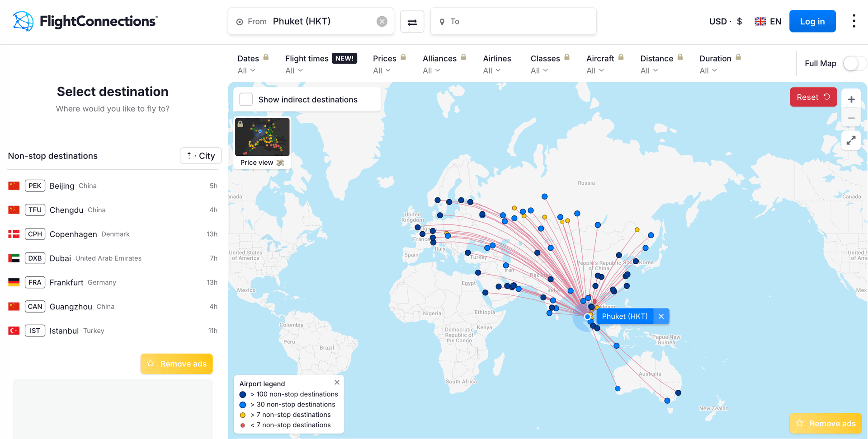Click the FlightConnections logo
Image resolution: width=868 pixels, height=439 pixels.
coord(84,21)
